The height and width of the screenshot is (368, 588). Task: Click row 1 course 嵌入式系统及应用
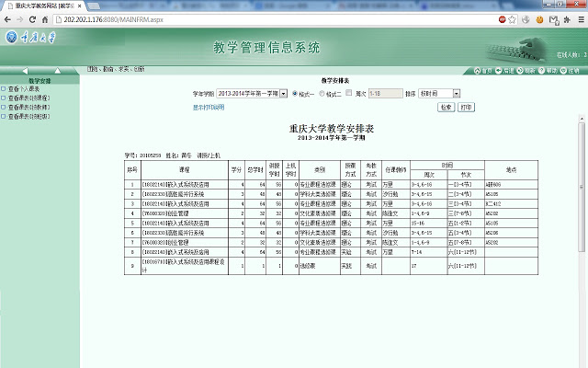click(x=175, y=184)
